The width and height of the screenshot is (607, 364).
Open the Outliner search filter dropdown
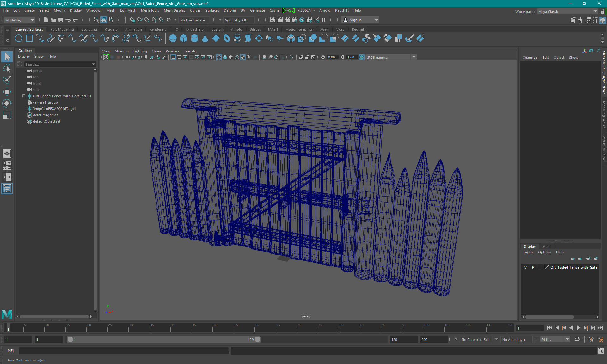[94, 64]
